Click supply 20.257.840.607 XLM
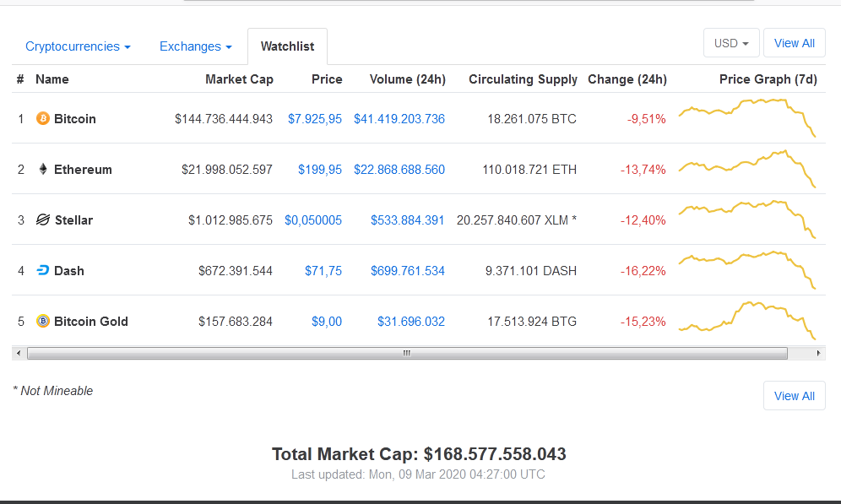Image resolution: width=841 pixels, height=504 pixels. point(517,220)
